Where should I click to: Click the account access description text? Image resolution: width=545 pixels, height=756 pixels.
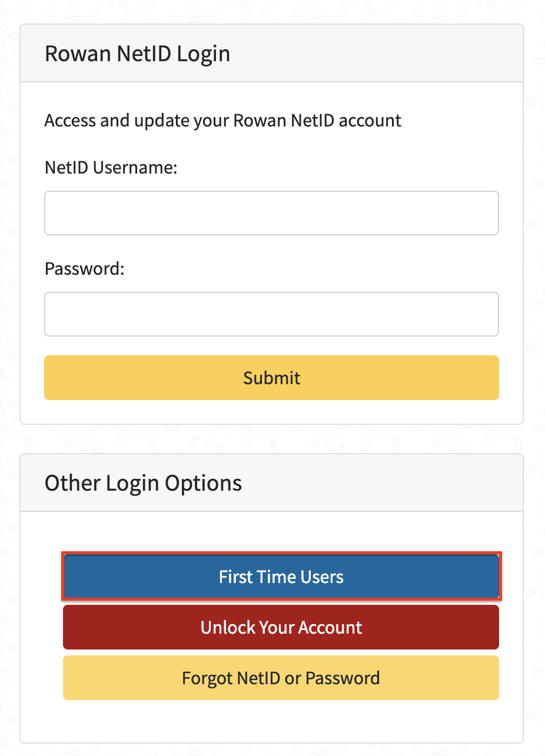tap(223, 121)
